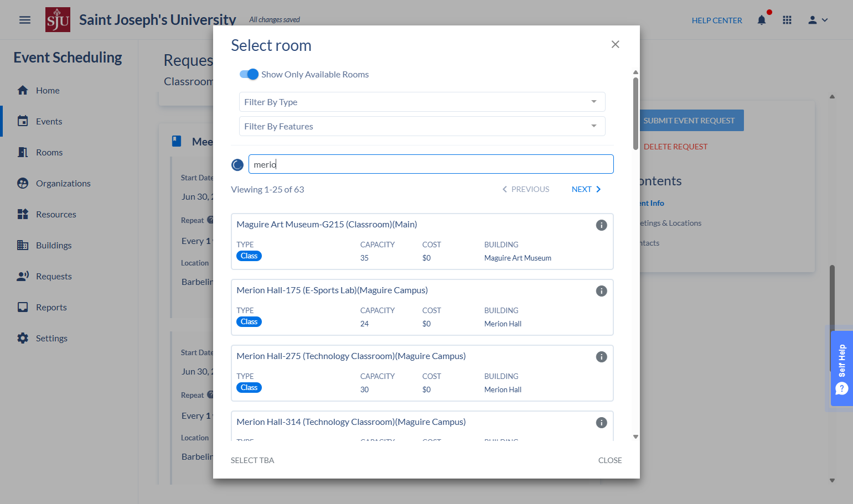Show info for Merion Hall-175 room

pos(601,291)
